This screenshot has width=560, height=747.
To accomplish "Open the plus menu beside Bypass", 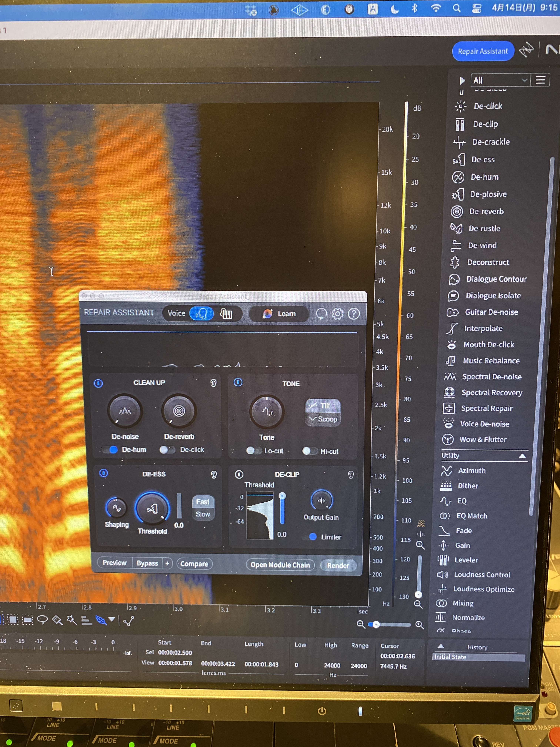I will [167, 563].
